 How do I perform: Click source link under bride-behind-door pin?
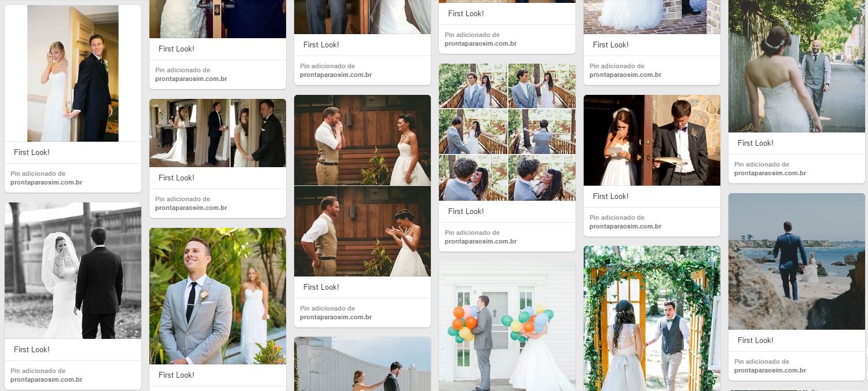click(46, 182)
